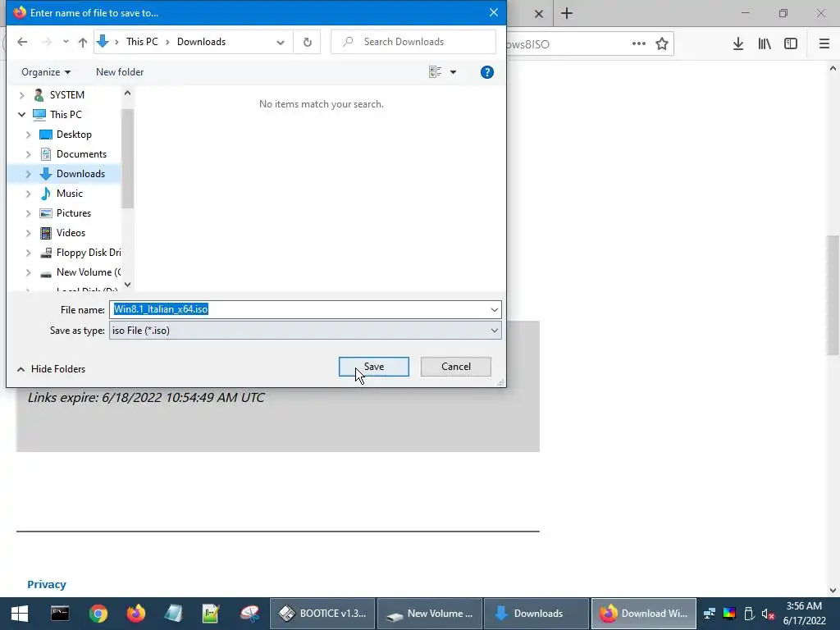840x630 pixels.
Task: Go up one folder level
Action: 83,42
